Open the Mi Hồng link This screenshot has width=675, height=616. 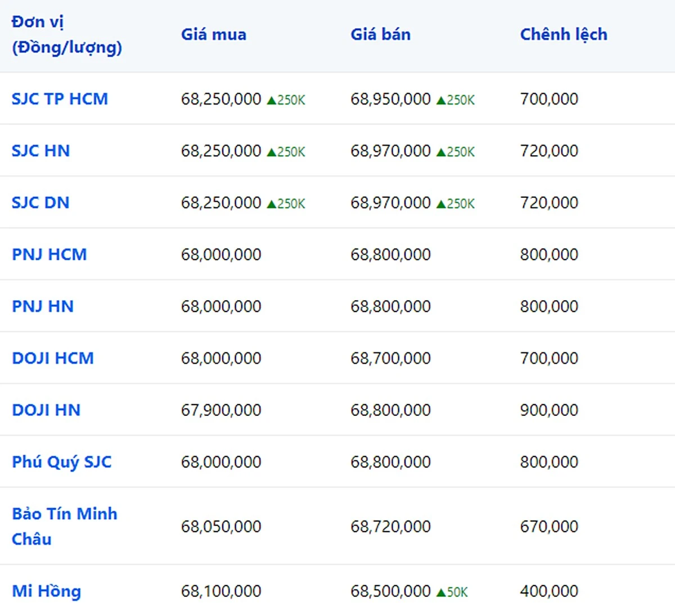point(46,591)
